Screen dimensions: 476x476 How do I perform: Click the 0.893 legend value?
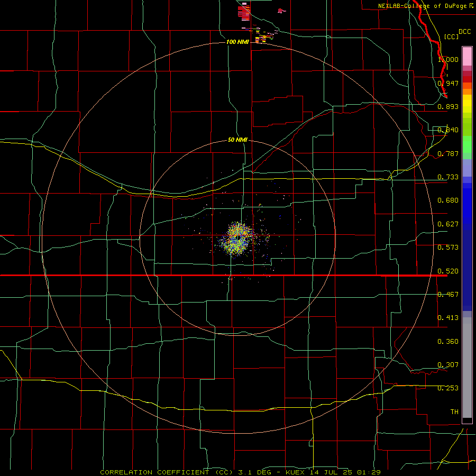[448, 106]
